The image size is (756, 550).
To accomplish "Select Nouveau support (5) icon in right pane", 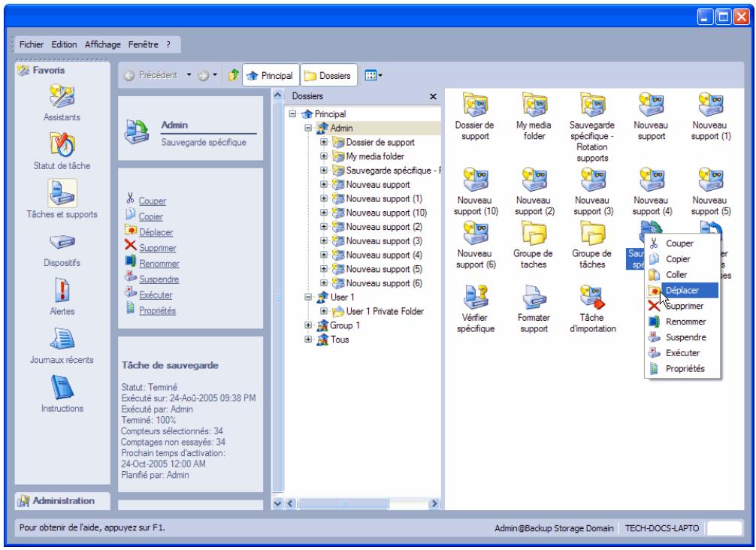I will (711, 180).
